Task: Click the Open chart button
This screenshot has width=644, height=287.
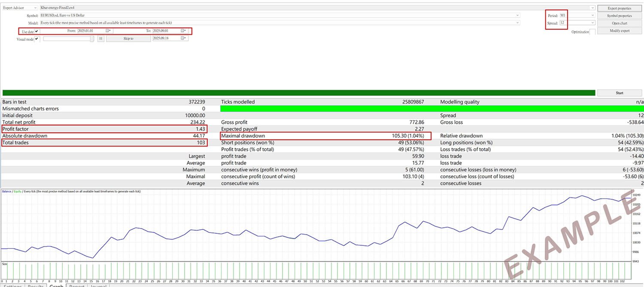Action: 620,23
